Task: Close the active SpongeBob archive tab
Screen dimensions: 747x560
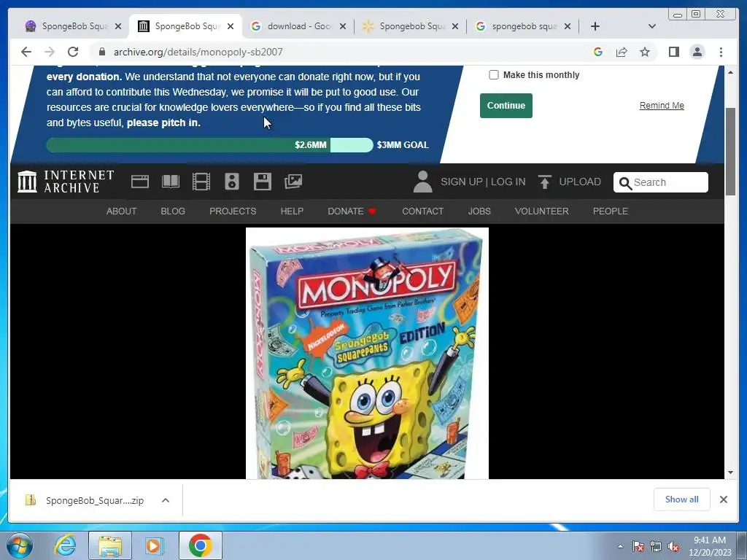Action: click(x=231, y=26)
